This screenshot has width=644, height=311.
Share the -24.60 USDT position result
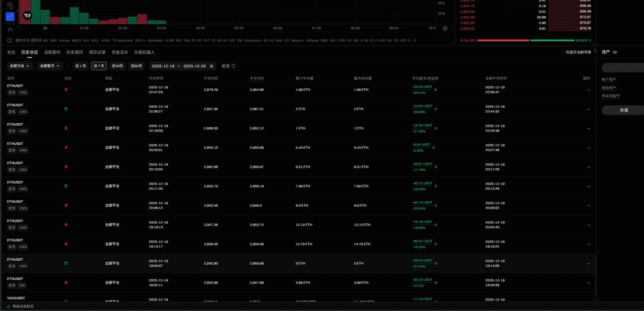tap(436, 109)
